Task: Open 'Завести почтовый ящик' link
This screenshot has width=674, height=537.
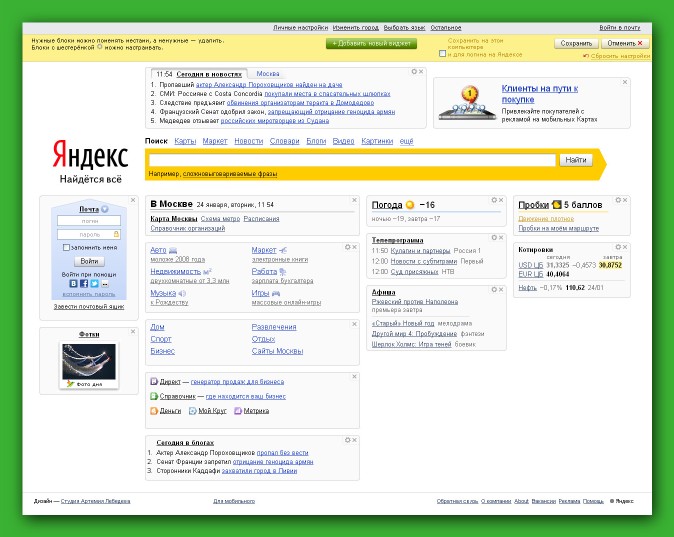Action: 89,307
